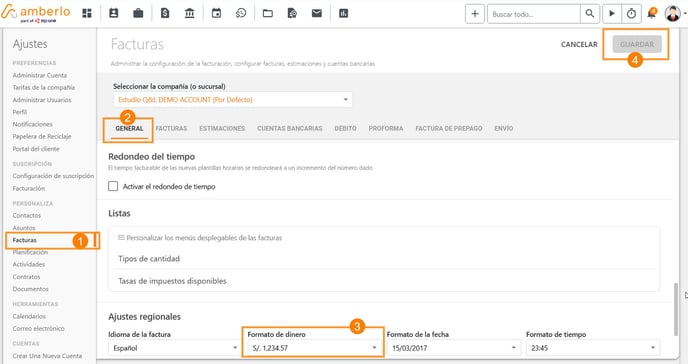Open the calendar icon in top bar
This screenshot has width=688, height=364.
pyautogui.click(x=216, y=14)
